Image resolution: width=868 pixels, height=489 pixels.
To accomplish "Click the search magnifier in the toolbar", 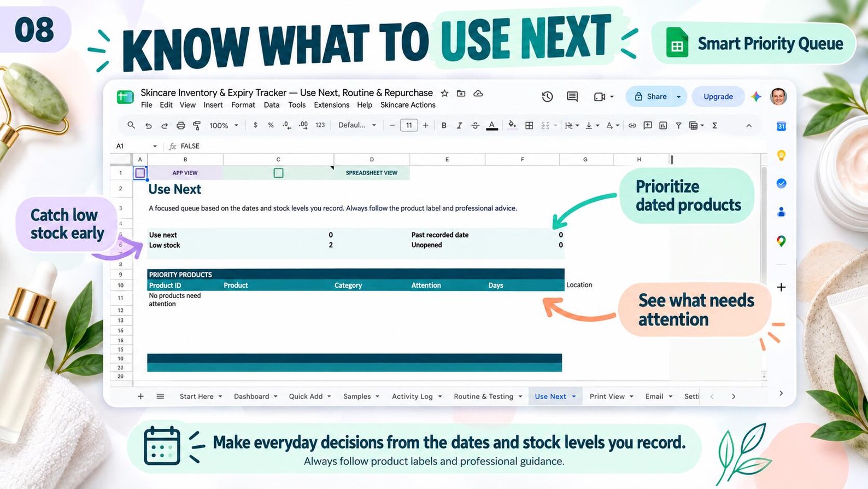I will [x=131, y=125].
